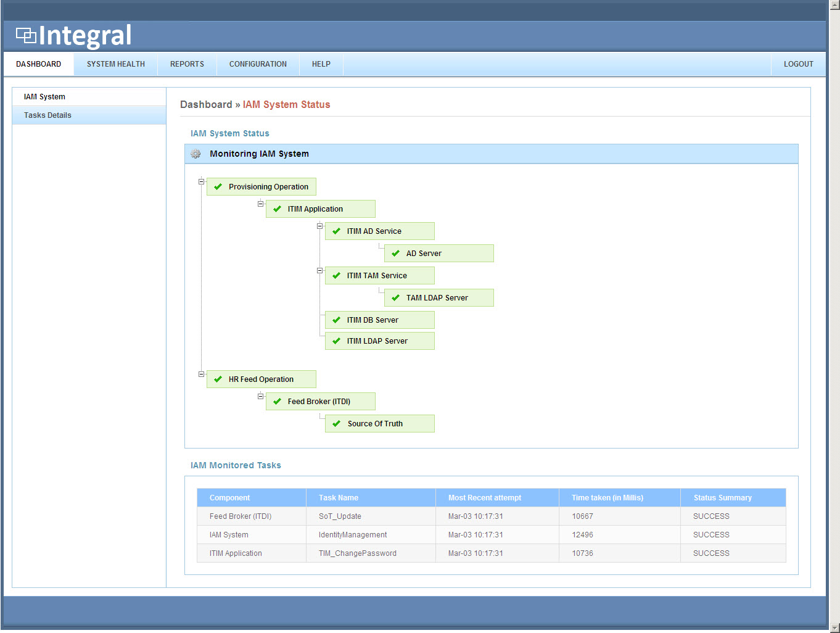Open the System Health tab
Screen dimensions: 840x633
click(x=116, y=64)
